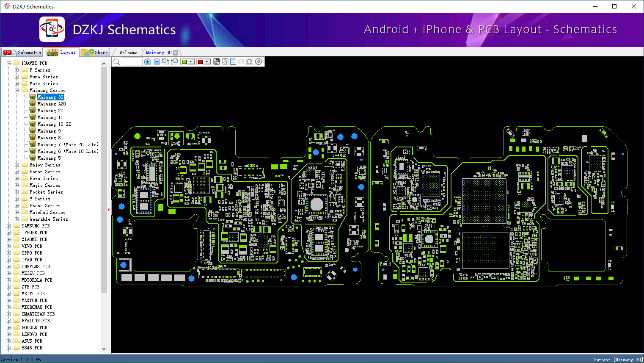Screen dimensions: 644x363
Task: Click the Enjoy Series folder icon
Action: [25, 165]
